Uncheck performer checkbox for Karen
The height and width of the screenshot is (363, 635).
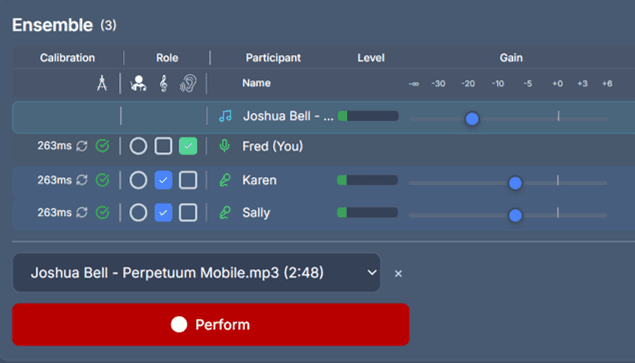pyautogui.click(x=163, y=180)
